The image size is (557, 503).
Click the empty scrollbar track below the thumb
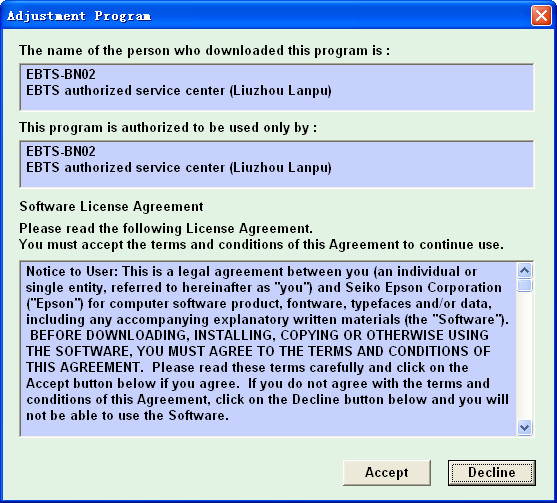coord(525,355)
